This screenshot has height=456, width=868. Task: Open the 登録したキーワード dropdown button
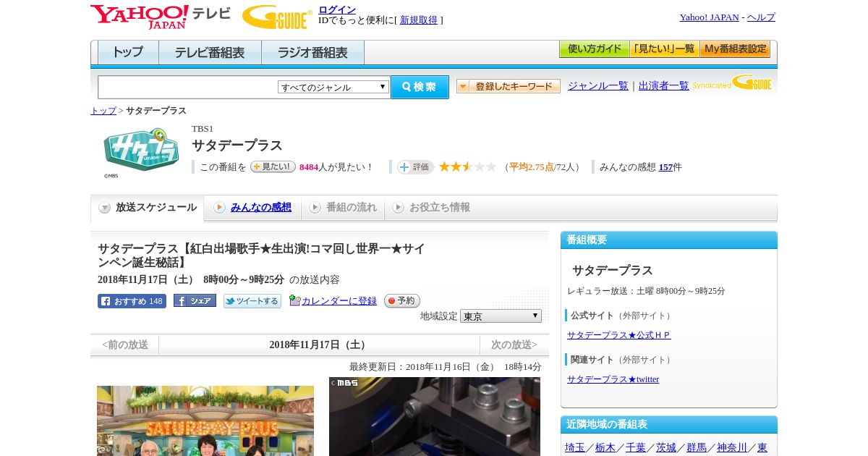(x=509, y=86)
